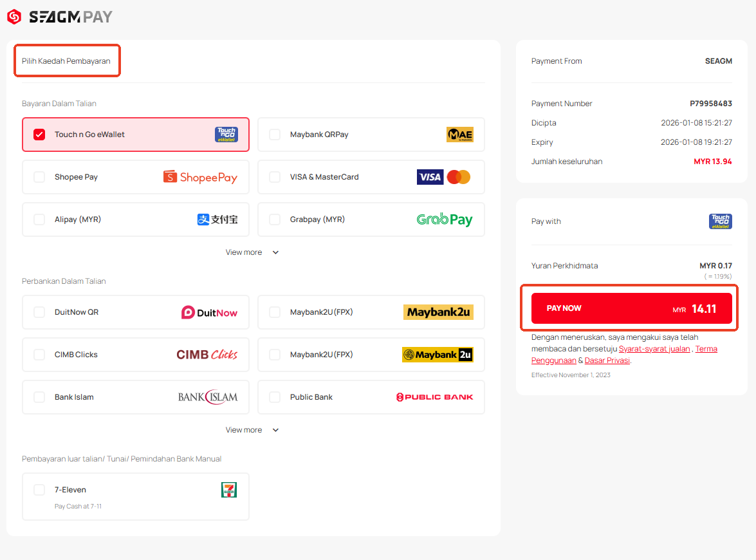
Task: Open the Syarat-syarat jualan link
Action: 654,349
